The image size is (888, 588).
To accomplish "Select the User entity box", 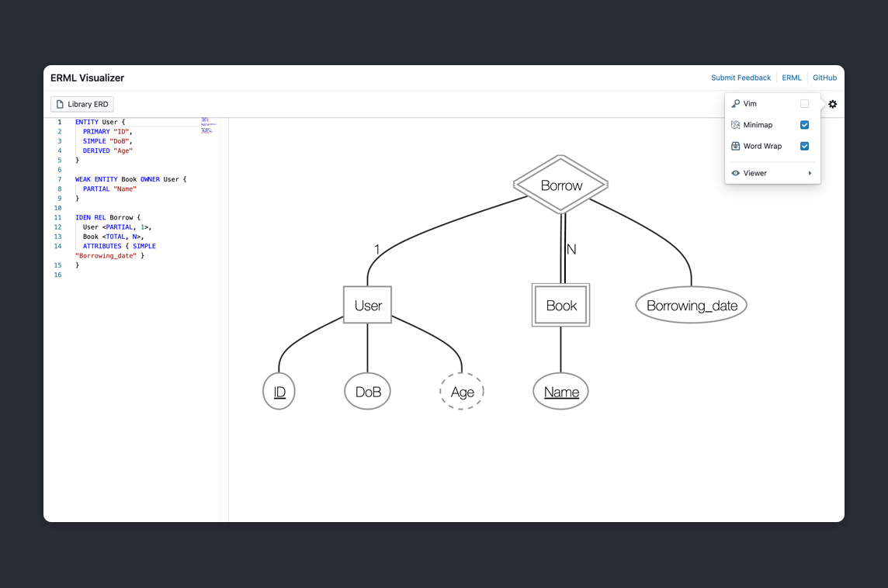I will point(368,305).
